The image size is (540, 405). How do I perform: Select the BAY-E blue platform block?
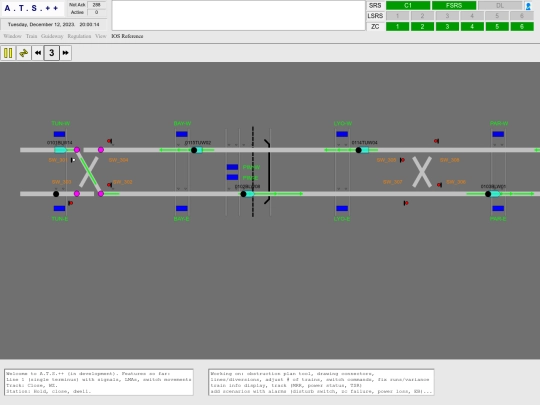[x=182, y=208]
